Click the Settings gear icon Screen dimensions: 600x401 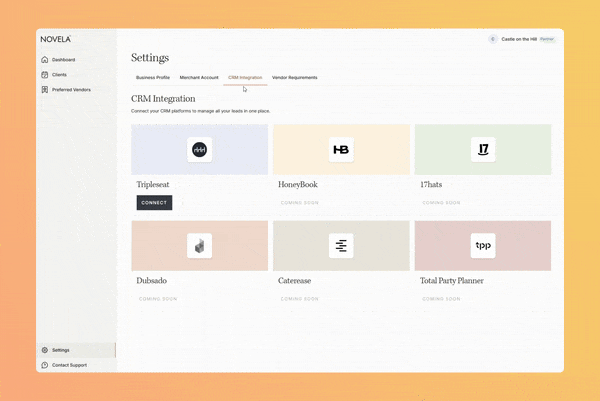(44, 350)
